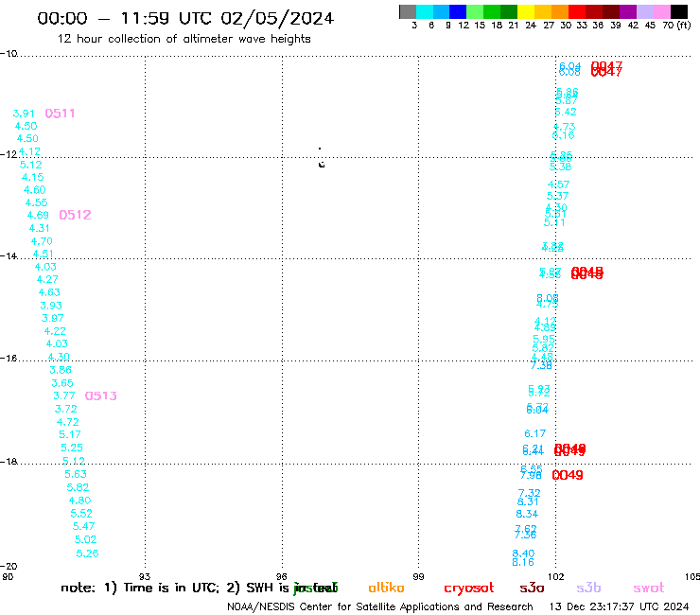Click the 5.42 value on the right track
The image size is (700, 615).
566,112
